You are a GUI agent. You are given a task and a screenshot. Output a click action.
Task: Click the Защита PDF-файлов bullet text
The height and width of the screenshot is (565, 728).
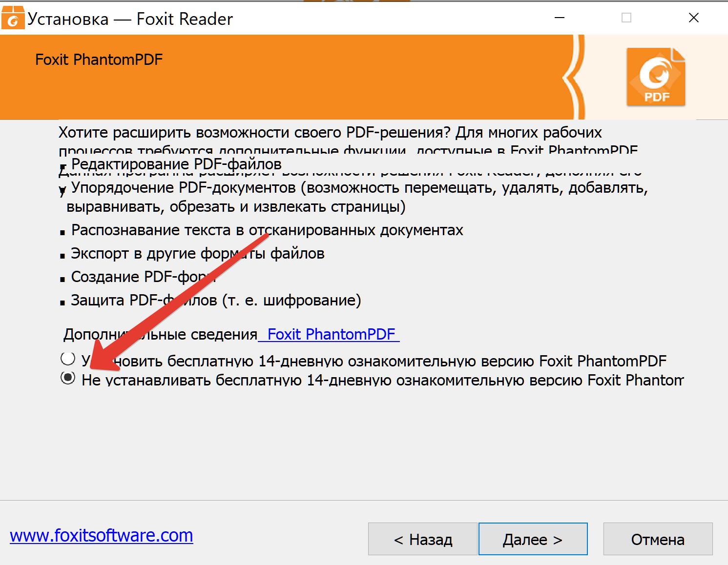tap(216, 300)
